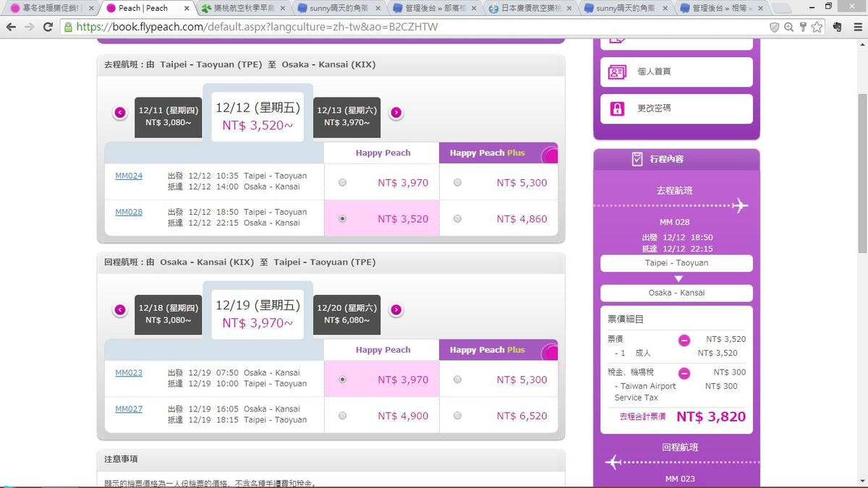Open the Chrome hamburger menu
The height and width of the screenshot is (488, 868).
[856, 27]
